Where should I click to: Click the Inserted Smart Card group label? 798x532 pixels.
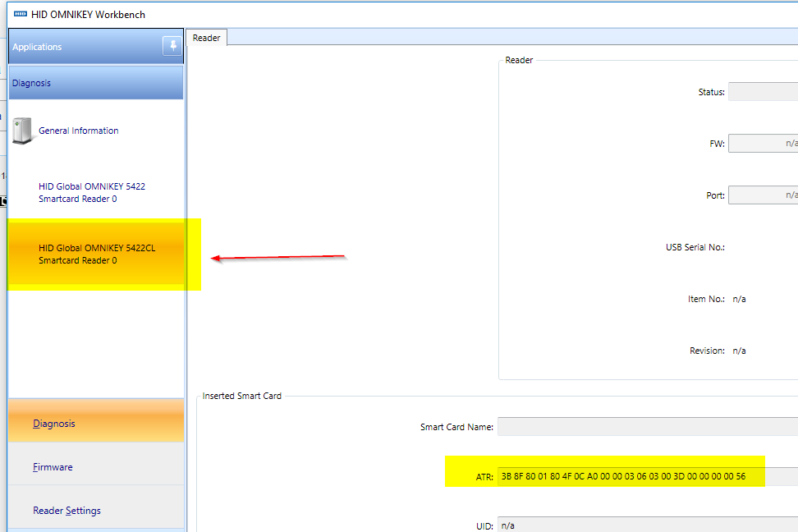pos(242,396)
